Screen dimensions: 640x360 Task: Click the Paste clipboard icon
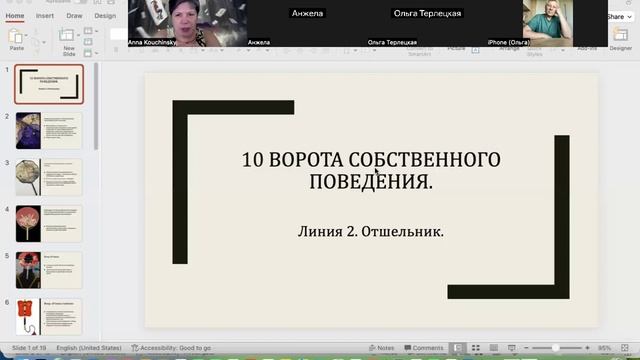tap(15, 37)
